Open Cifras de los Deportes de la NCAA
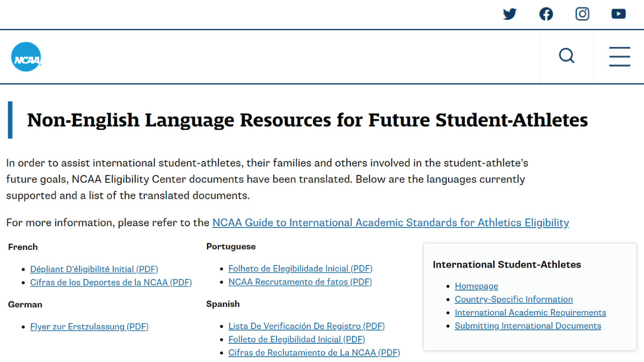This screenshot has height=362, width=644. point(111,282)
